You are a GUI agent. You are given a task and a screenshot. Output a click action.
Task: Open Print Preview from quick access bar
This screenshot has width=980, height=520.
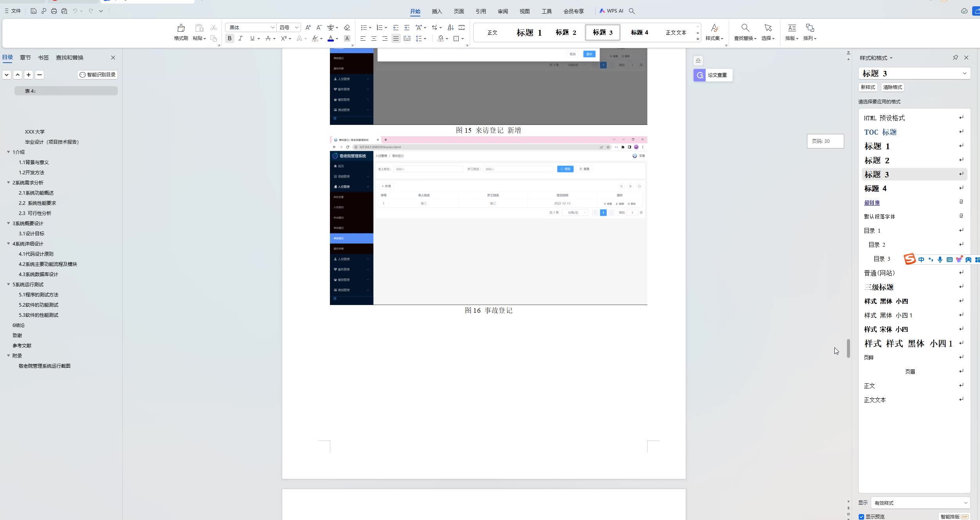[x=64, y=11]
